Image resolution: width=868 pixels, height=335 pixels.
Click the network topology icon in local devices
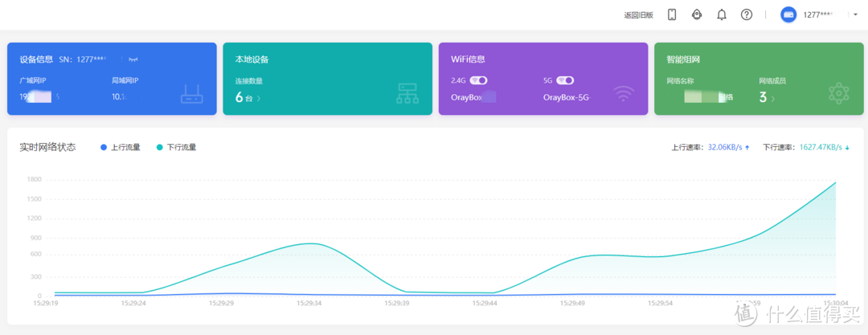408,93
